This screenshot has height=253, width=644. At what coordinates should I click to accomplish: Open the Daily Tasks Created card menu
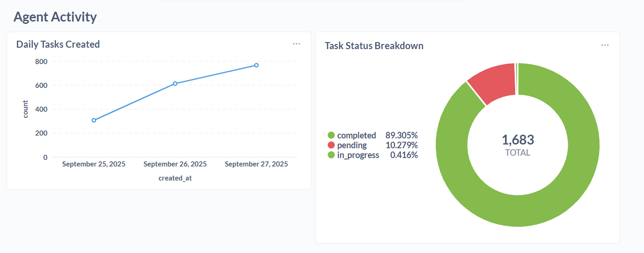pos(296,43)
